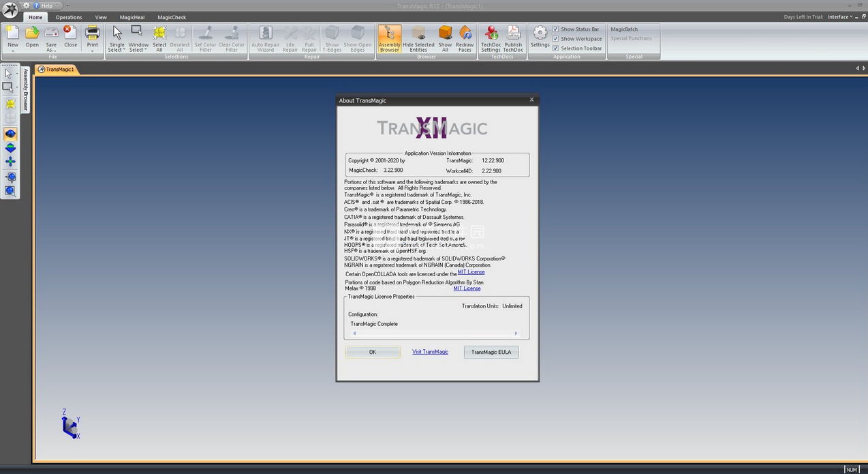Open the Assembly Browser vertical side tab
This screenshot has width=868, height=474.
click(26, 89)
